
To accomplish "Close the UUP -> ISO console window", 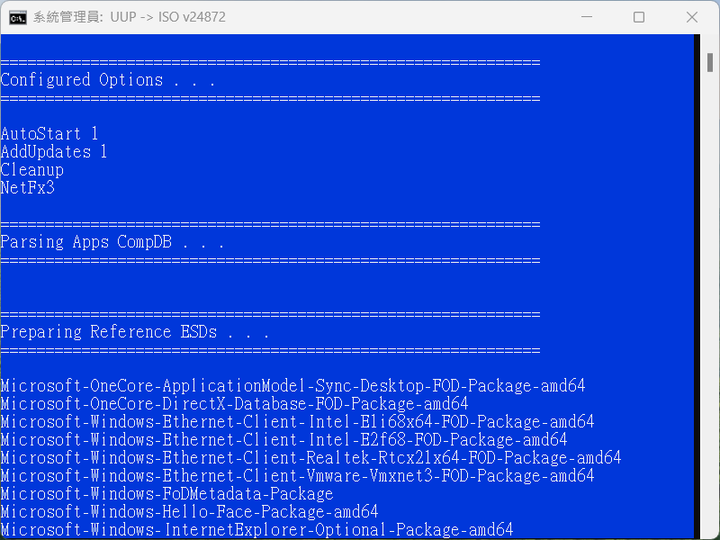I will point(692,17).
